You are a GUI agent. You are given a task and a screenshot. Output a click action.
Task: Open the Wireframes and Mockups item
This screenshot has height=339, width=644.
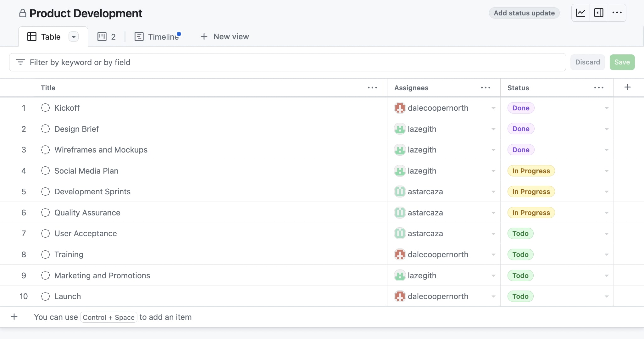click(101, 150)
